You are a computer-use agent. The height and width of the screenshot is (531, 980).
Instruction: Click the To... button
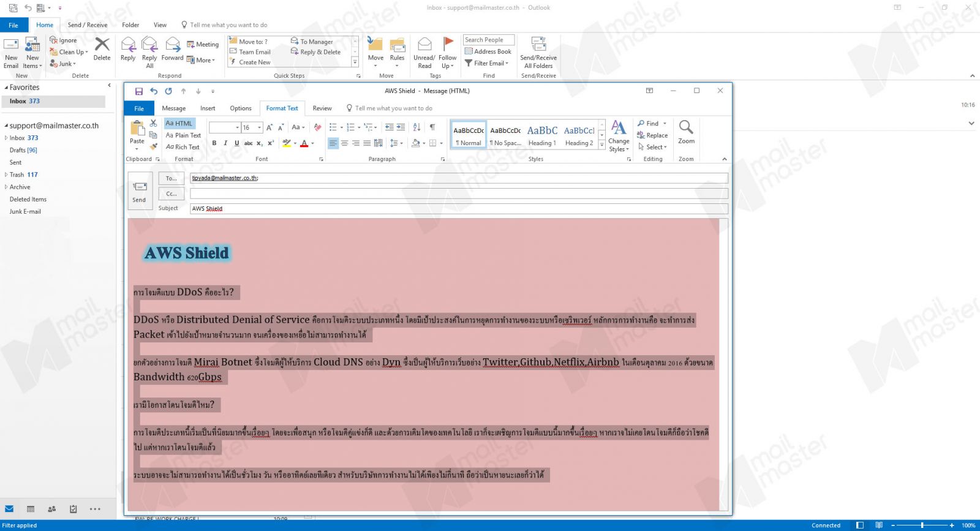(x=171, y=178)
